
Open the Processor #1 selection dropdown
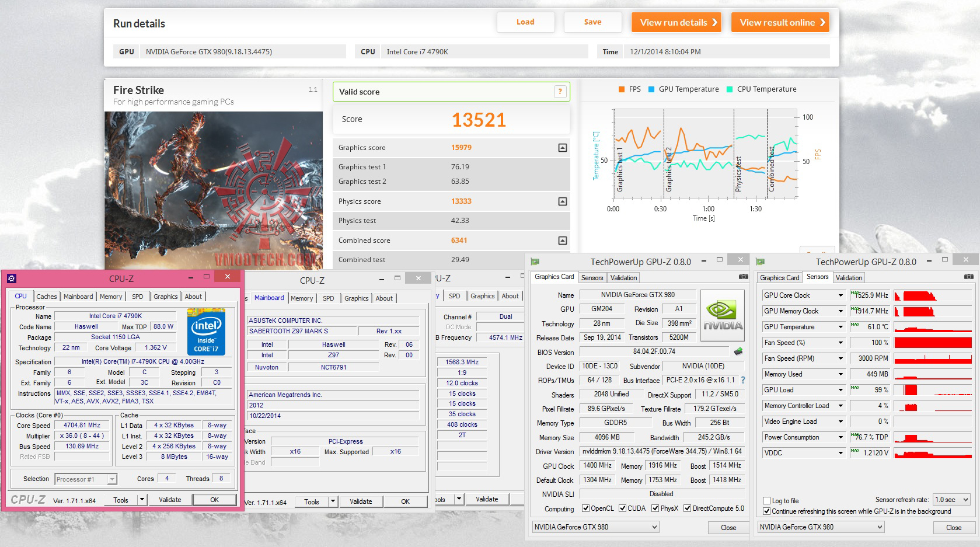tap(86, 479)
